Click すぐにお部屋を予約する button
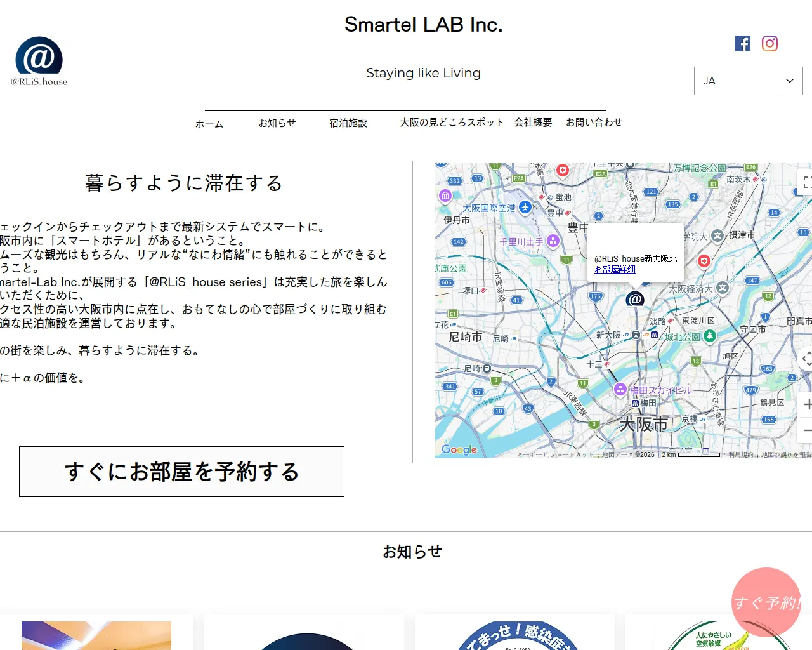 click(181, 472)
